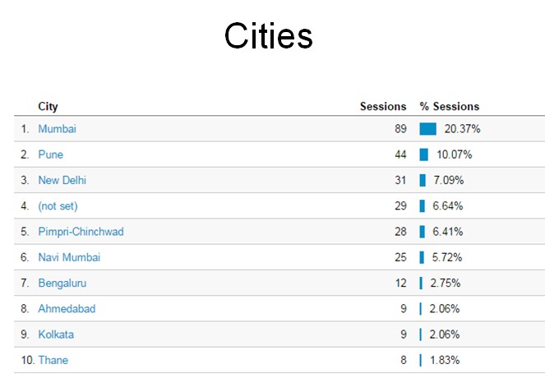Select the Thane city link
This screenshot has width=545, height=392.
tap(53, 360)
